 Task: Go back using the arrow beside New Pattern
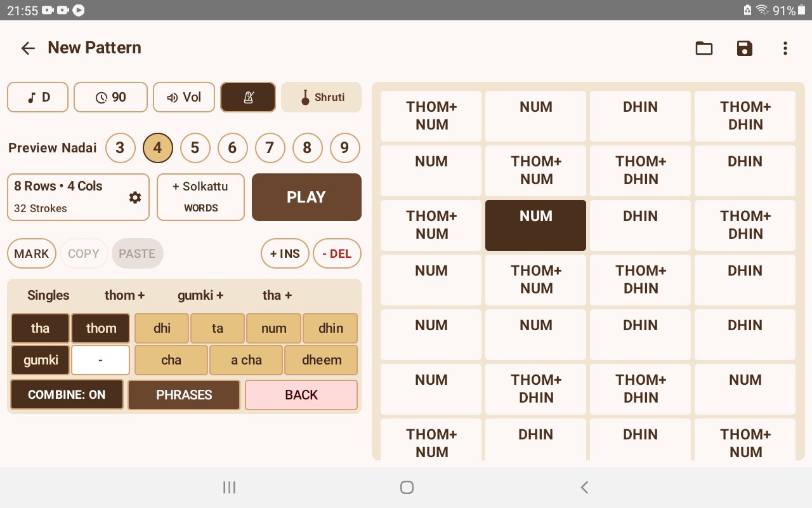pos(28,48)
